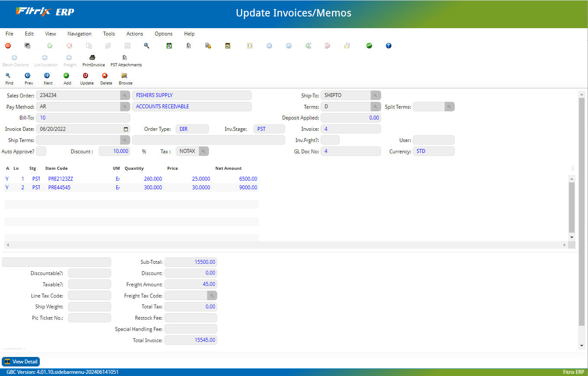
Task: Click the line items horizontal scrollbar
Action: click(286, 245)
